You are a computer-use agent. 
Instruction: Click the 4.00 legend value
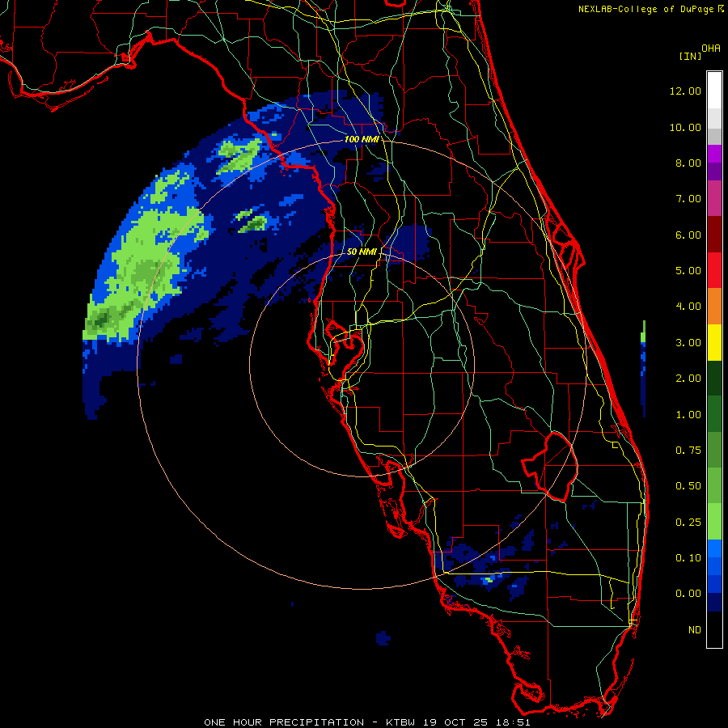click(x=688, y=307)
